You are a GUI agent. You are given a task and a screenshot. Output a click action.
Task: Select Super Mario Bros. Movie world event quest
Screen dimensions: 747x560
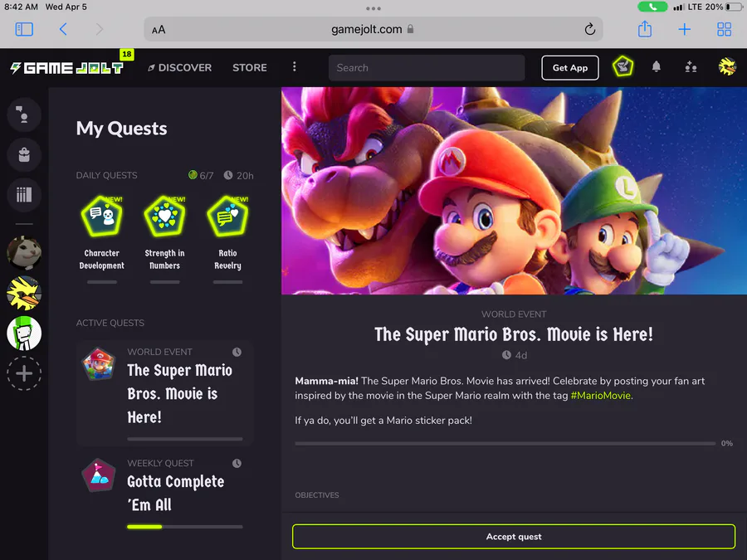pyautogui.click(x=165, y=392)
